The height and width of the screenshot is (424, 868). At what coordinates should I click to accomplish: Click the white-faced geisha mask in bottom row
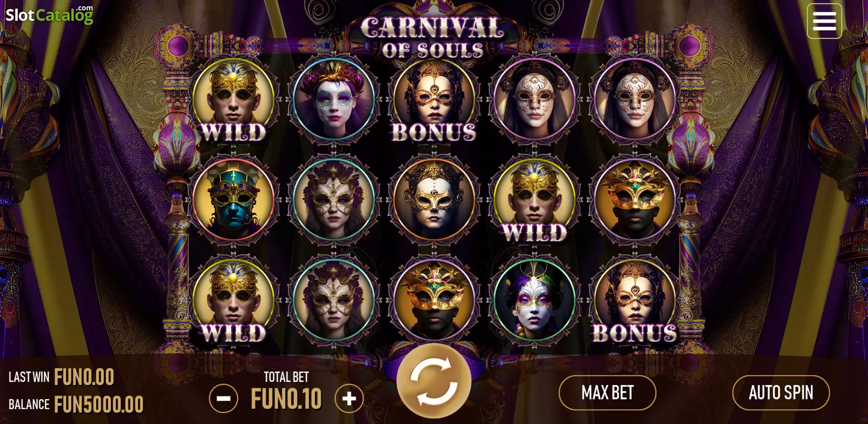pos(534,300)
